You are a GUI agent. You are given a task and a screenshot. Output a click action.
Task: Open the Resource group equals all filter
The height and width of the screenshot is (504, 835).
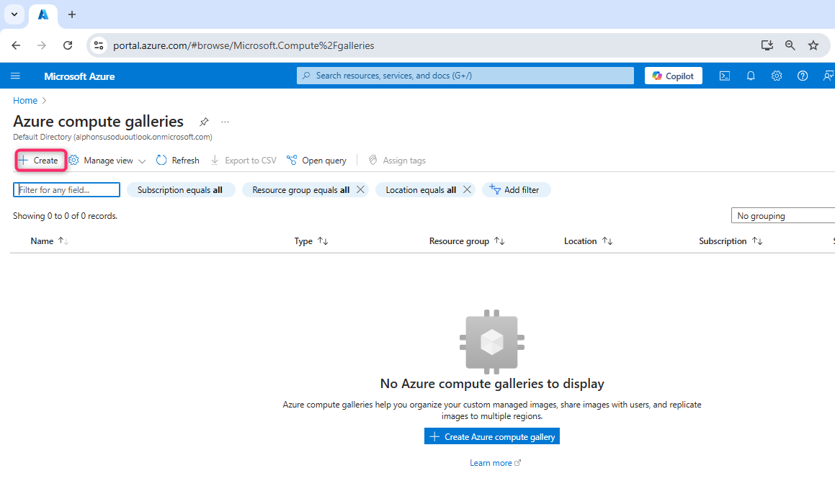[x=300, y=190]
